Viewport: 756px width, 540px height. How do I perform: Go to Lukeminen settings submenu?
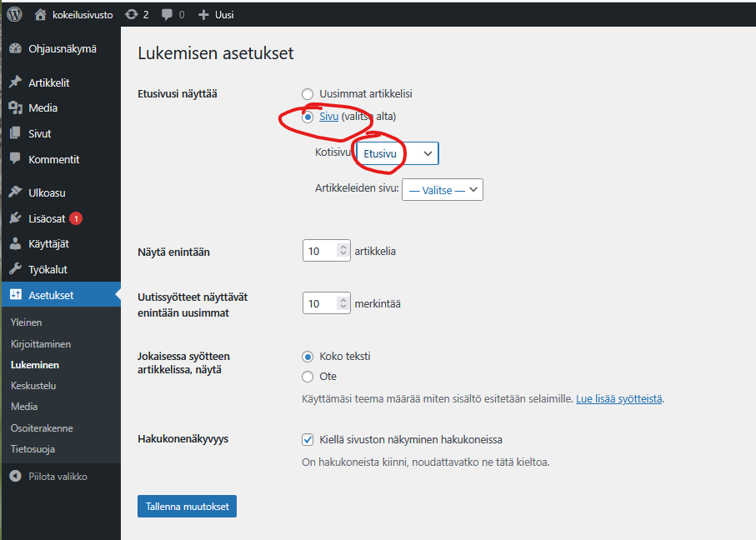tap(35, 365)
